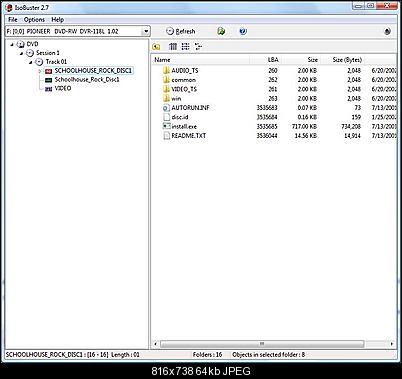Click the red ISO file system icon

(x=49, y=71)
